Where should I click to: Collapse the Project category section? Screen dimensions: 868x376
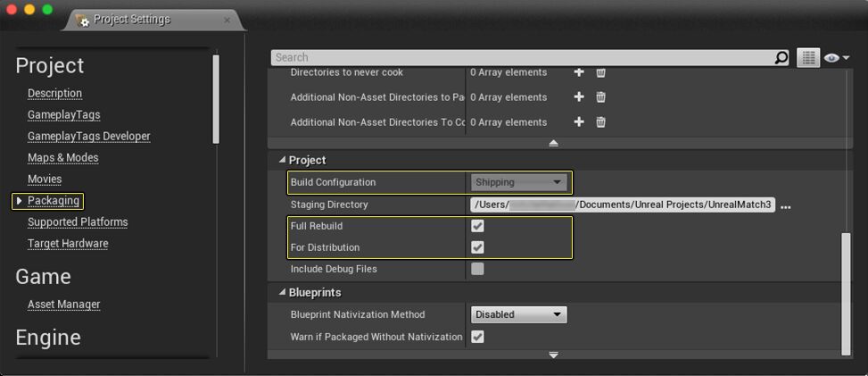pyautogui.click(x=282, y=160)
